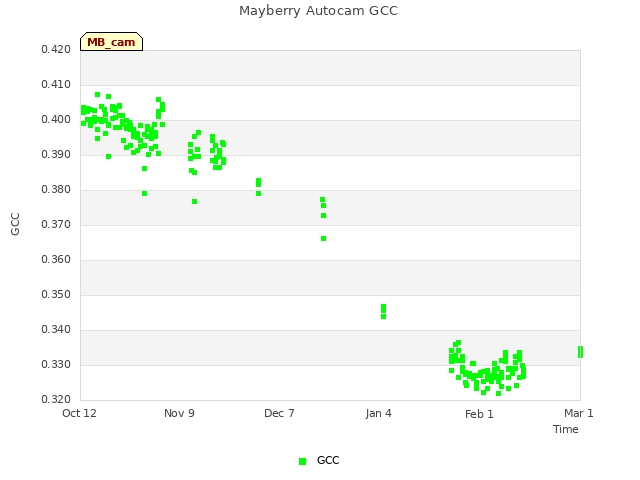Click the 0.330 y-axis value

56,364
